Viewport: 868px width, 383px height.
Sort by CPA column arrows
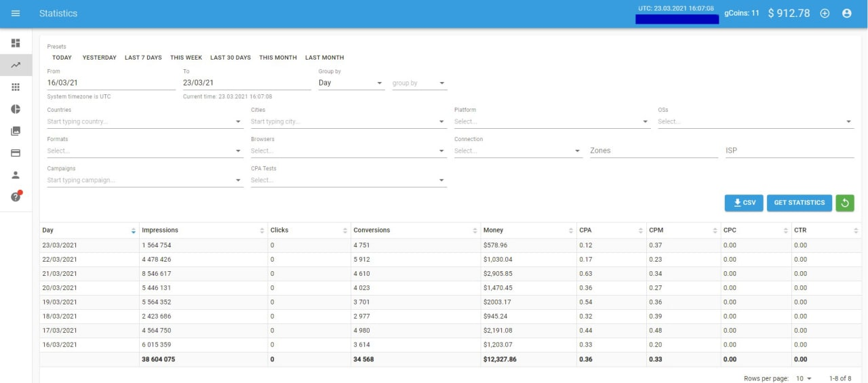tap(641, 231)
